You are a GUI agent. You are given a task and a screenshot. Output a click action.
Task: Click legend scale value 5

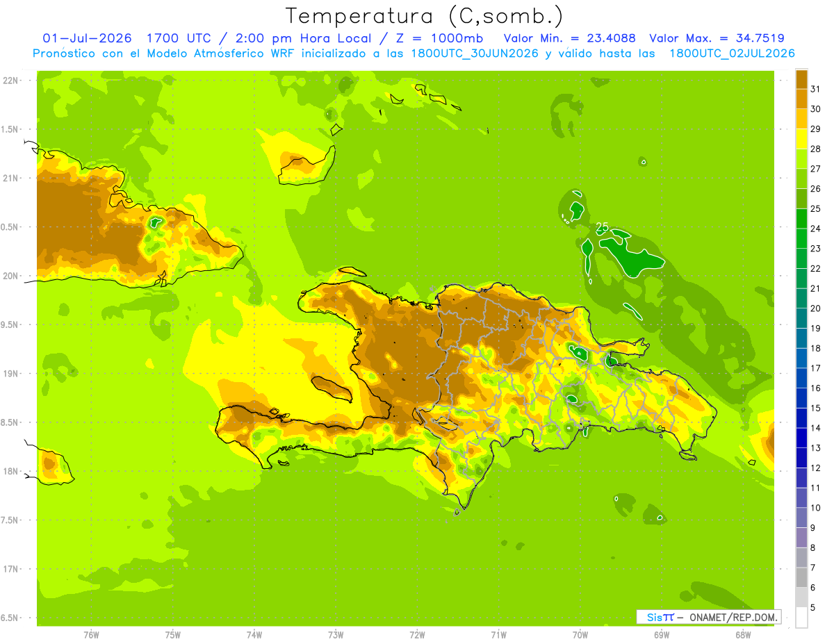coord(814,608)
